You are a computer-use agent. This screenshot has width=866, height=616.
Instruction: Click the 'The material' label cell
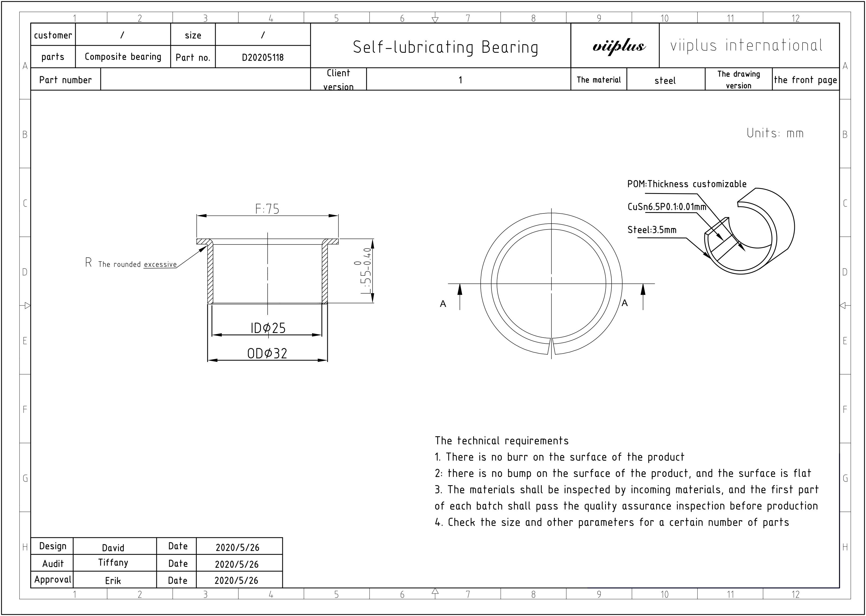tap(599, 79)
